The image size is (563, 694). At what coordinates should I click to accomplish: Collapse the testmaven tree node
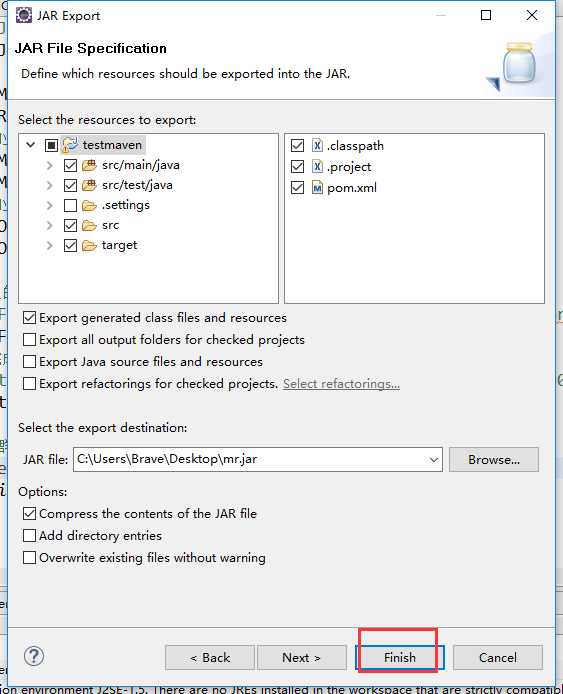pos(31,144)
